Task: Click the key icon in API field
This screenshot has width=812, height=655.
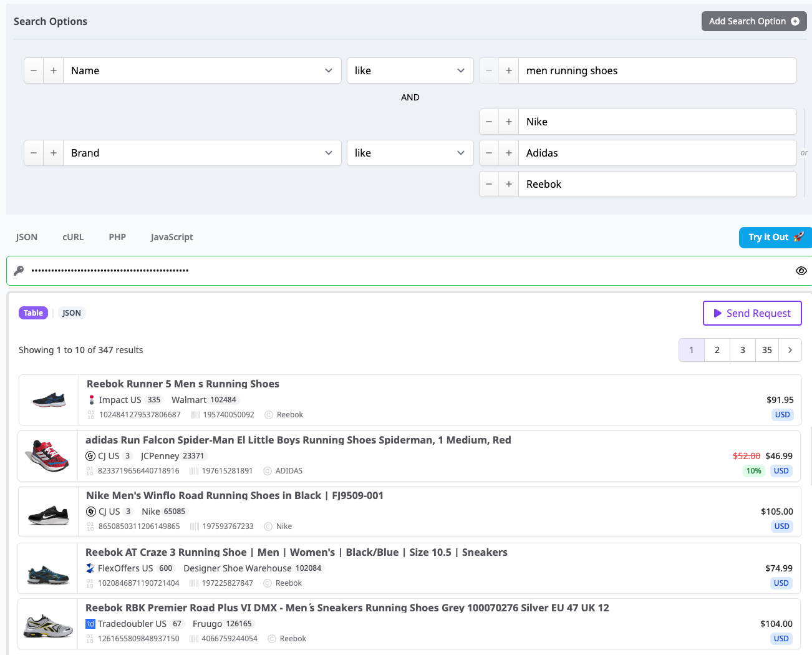Action: (19, 271)
